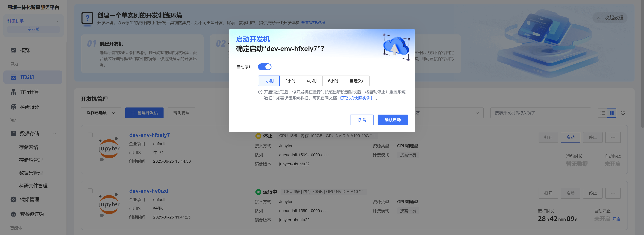
Task: Click the 密钥管理 button
Action: point(181,113)
